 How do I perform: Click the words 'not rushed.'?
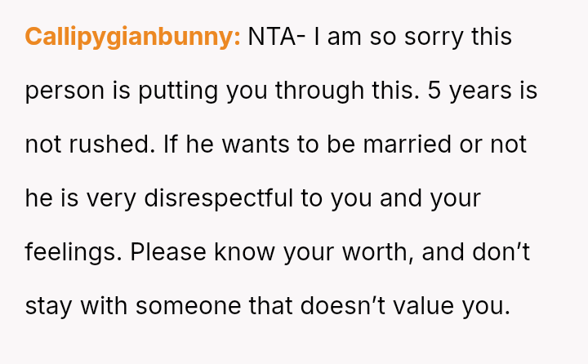click(78, 145)
